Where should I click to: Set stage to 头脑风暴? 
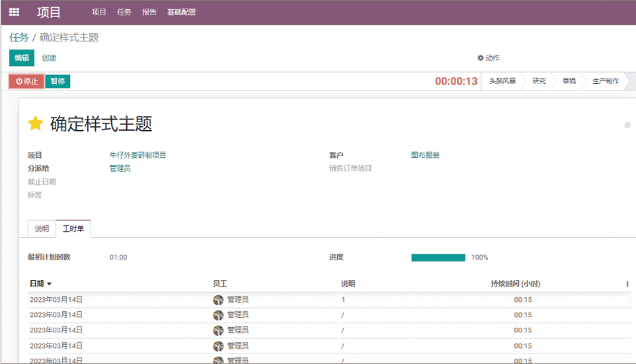click(x=502, y=81)
